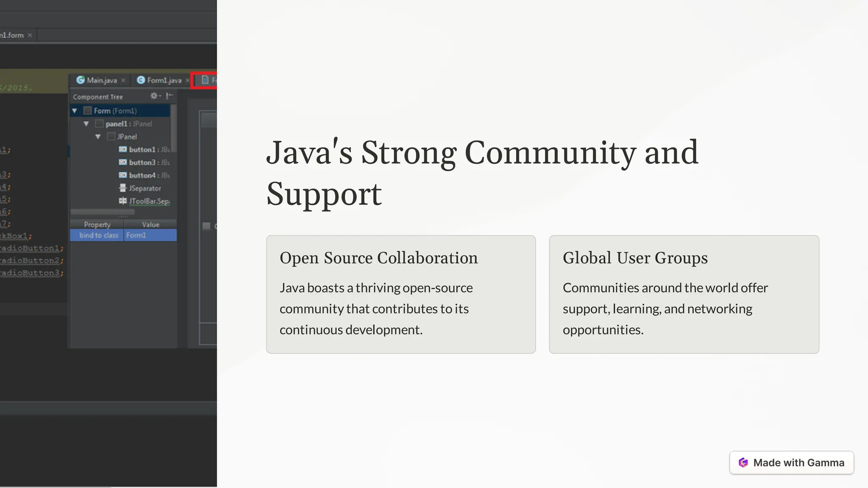The image size is (868, 488).
Task: Click the Open Source Collaboration heading
Action: point(378,258)
